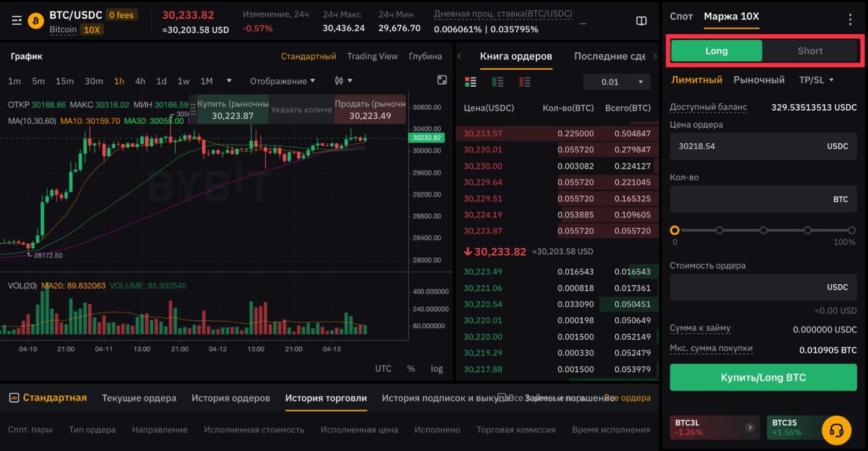Open the candlestick chart type selector
This screenshot has height=451, width=868.
(343, 81)
